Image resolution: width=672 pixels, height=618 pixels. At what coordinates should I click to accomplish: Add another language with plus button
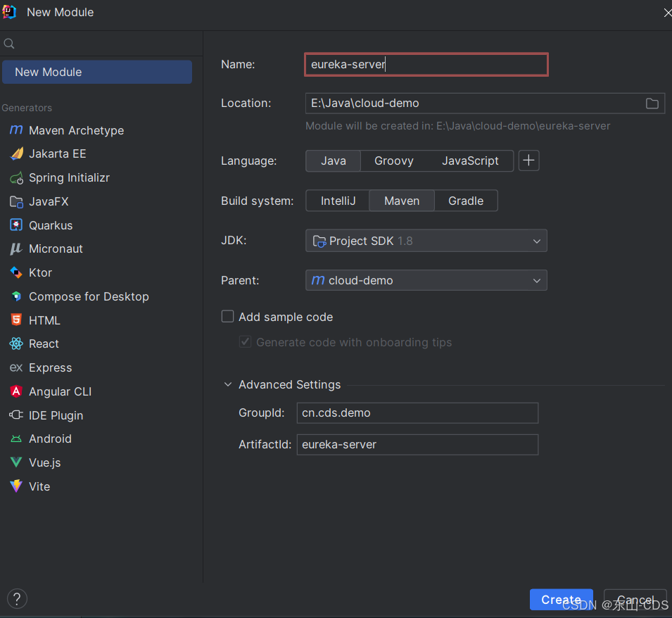pos(528,160)
